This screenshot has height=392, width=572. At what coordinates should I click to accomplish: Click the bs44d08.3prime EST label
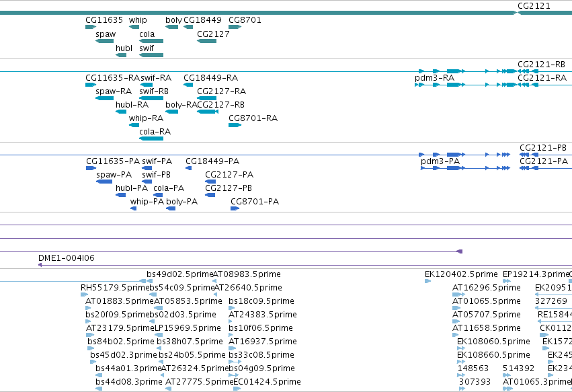pyautogui.click(x=129, y=382)
